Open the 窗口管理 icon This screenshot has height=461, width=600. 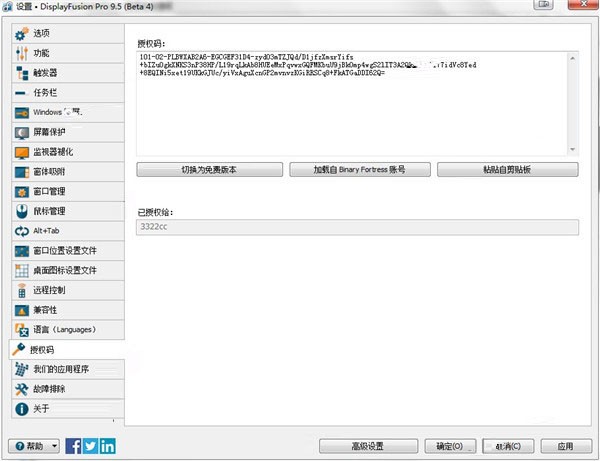coord(21,191)
